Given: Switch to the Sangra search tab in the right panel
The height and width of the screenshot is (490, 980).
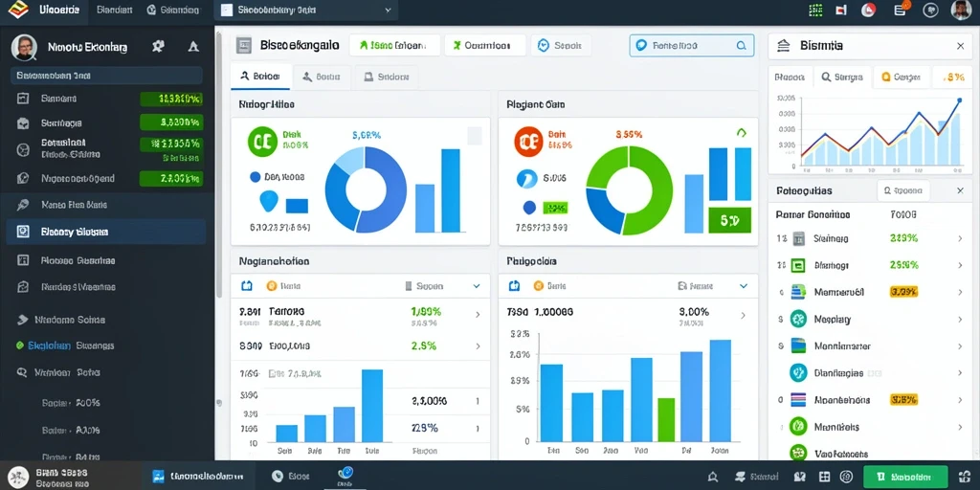Looking at the screenshot, I should [x=842, y=77].
